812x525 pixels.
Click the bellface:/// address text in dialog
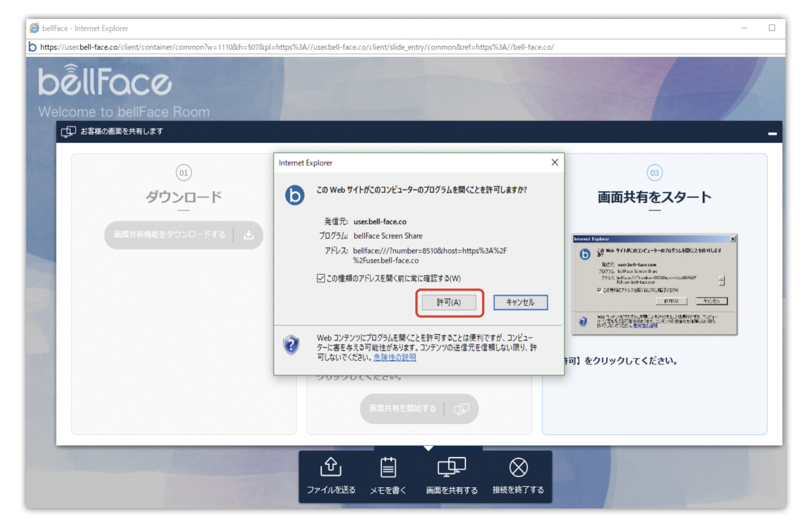(x=430, y=255)
